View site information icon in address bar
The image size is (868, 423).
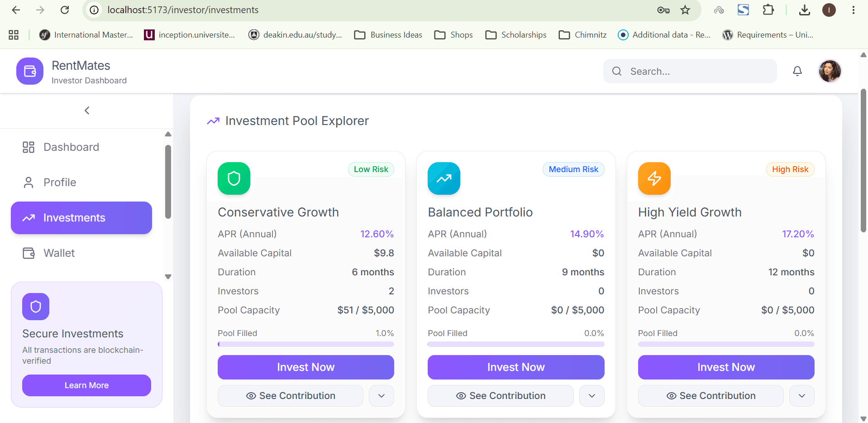point(94,10)
